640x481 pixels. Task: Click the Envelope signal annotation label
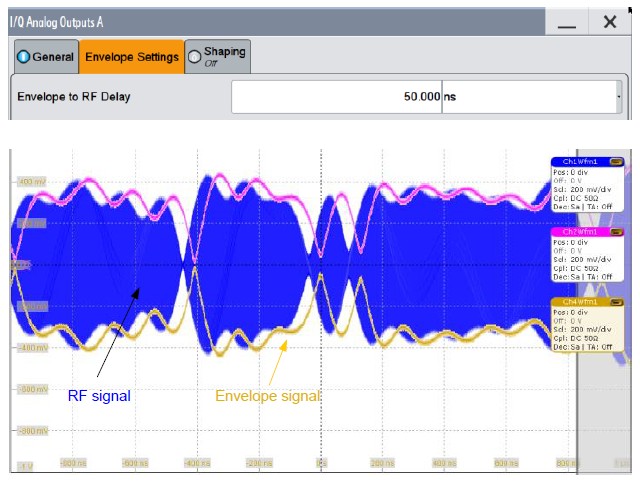coord(268,396)
